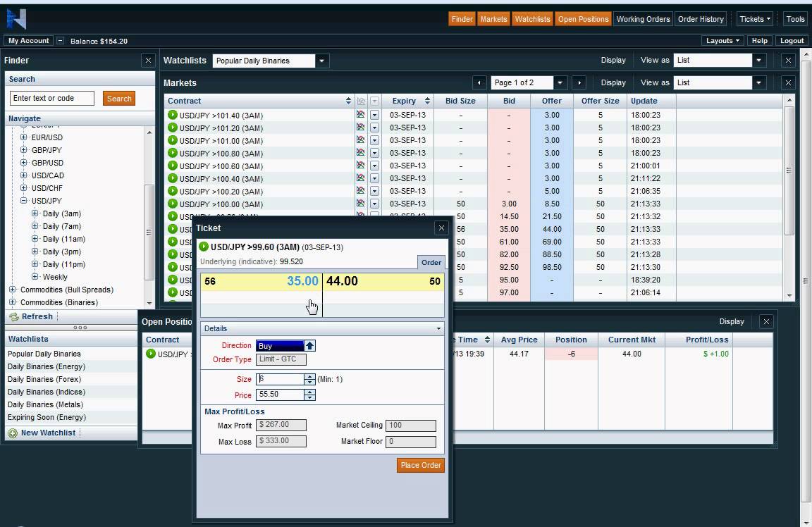
Task: Click the New Watchlist link
Action: [x=48, y=433]
